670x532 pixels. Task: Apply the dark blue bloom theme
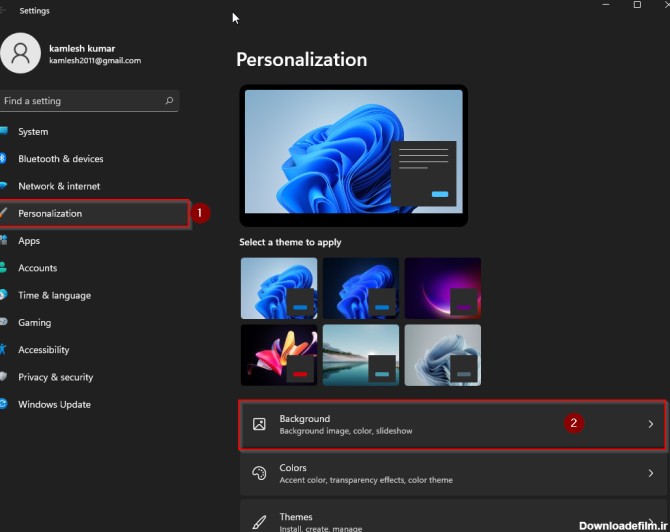(361, 288)
